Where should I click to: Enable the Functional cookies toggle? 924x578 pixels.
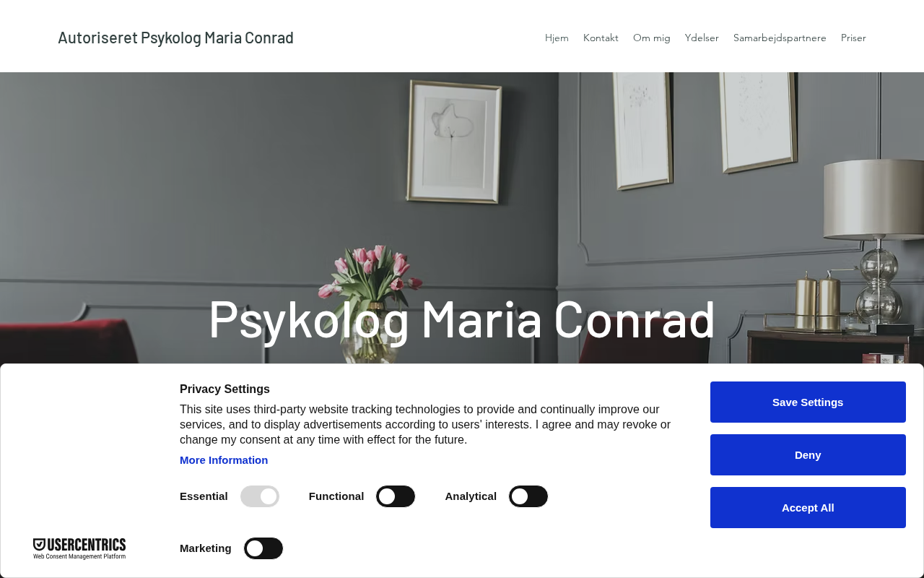396,496
